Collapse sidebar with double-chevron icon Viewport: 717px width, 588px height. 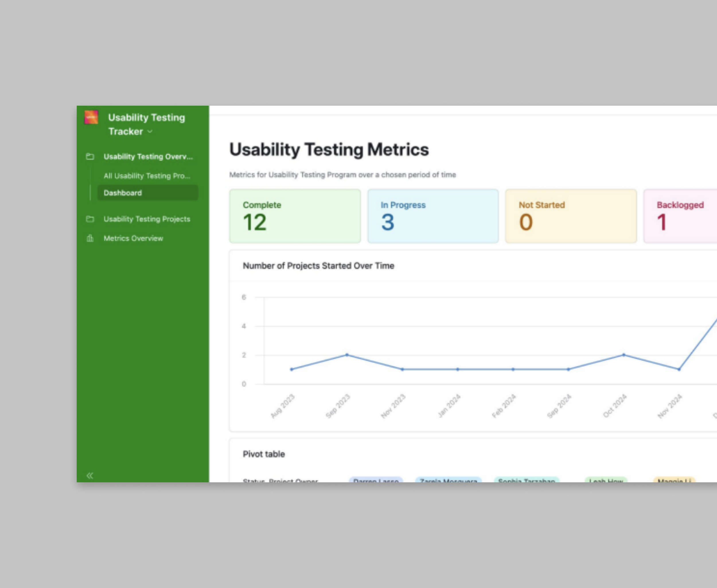point(90,476)
